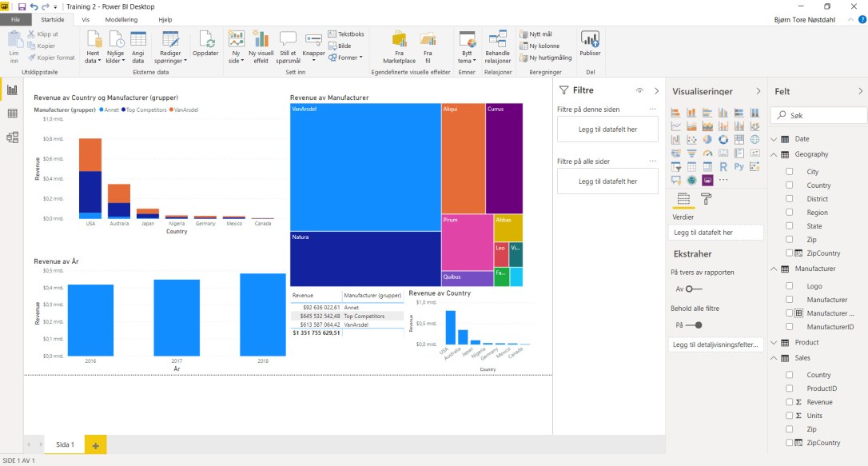Screen dimensions: 868x466
Task: Click Ny kolonne button
Action: tap(540, 46)
